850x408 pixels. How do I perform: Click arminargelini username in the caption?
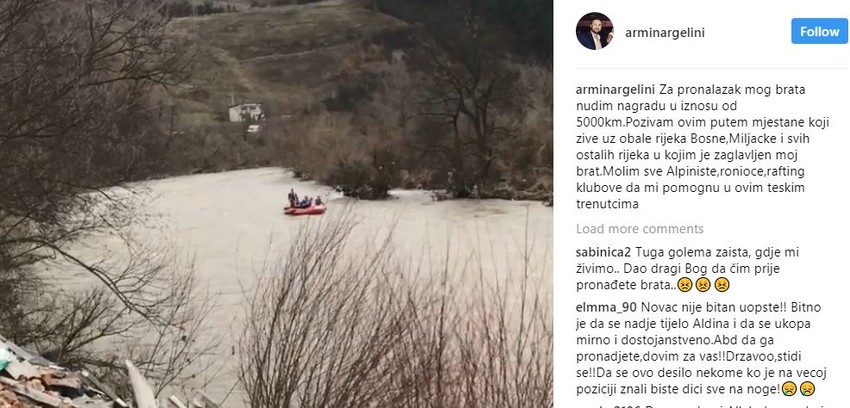(x=615, y=89)
